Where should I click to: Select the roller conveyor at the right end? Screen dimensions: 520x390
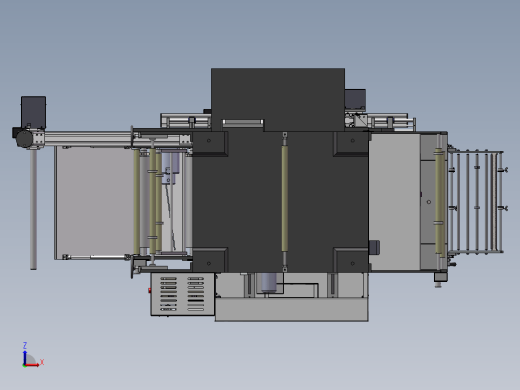click(476, 202)
